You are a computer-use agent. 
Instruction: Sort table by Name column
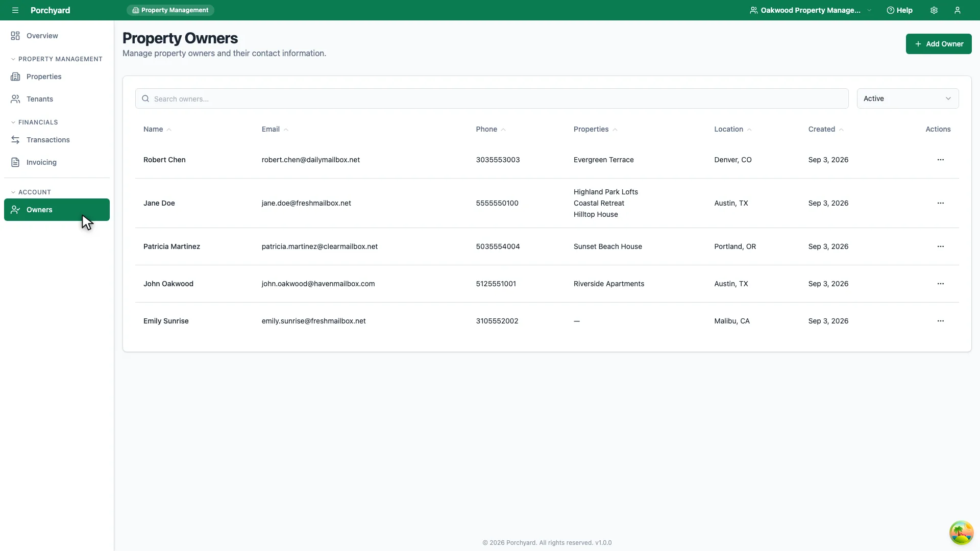coord(157,129)
